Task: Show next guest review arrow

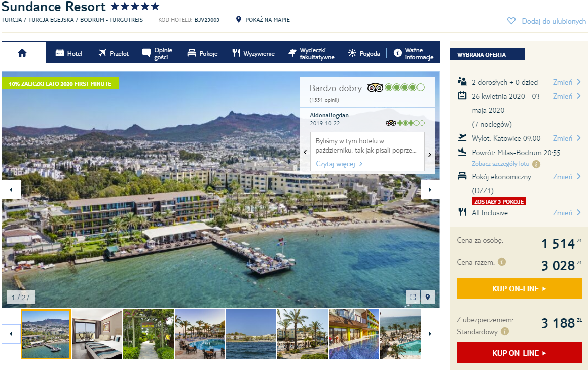Action: click(x=430, y=154)
